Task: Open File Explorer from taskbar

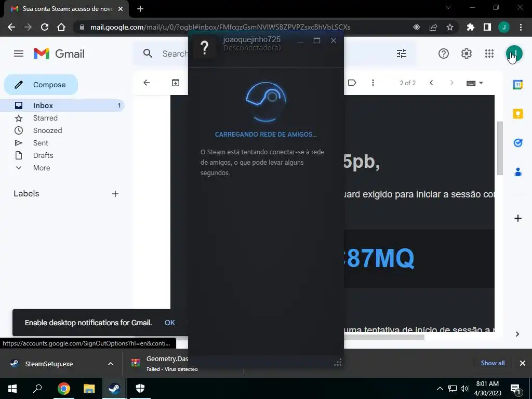Action: pyautogui.click(x=89, y=389)
